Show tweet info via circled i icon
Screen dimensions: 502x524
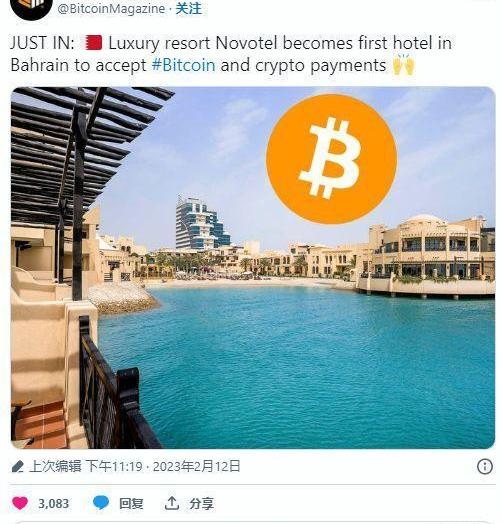tap(485, 466)
